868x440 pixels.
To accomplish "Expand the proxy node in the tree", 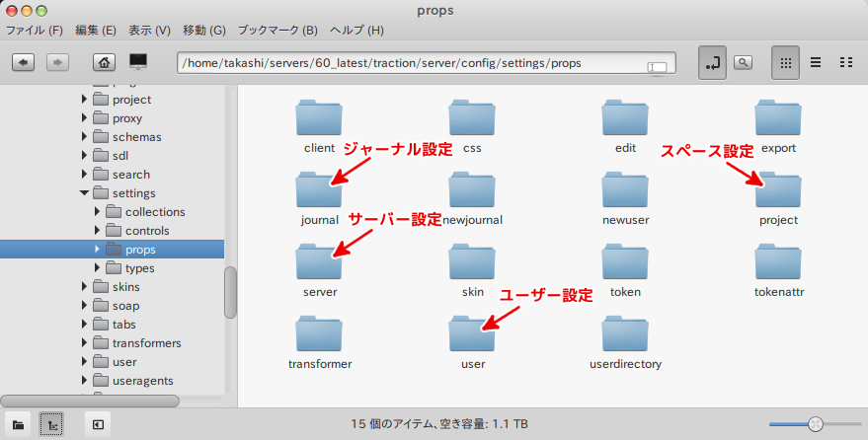I will 84,118.
